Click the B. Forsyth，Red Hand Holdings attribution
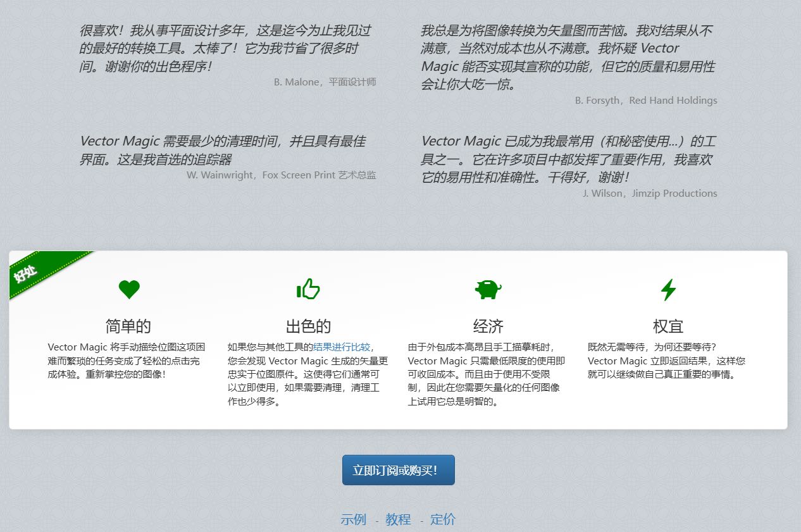 (646, 101)
